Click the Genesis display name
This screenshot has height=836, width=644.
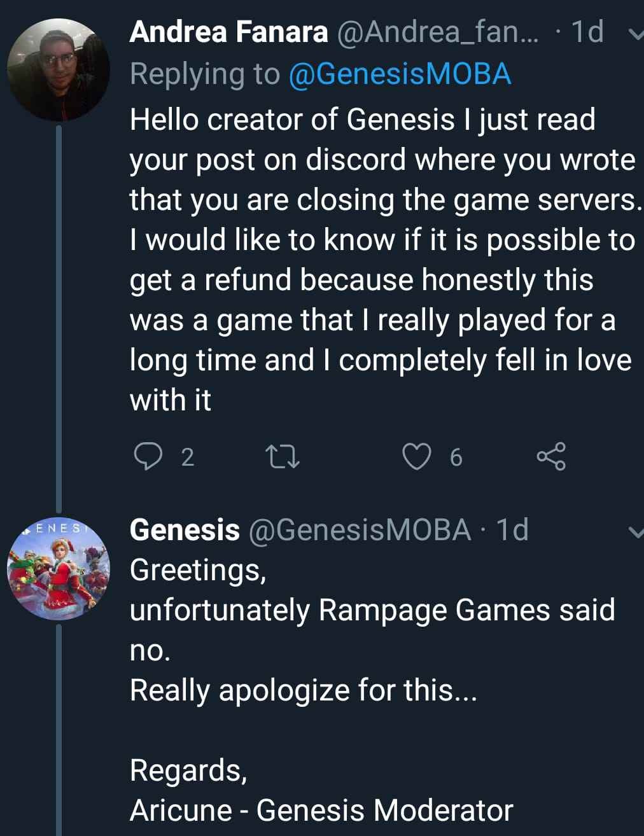(185, 529)
